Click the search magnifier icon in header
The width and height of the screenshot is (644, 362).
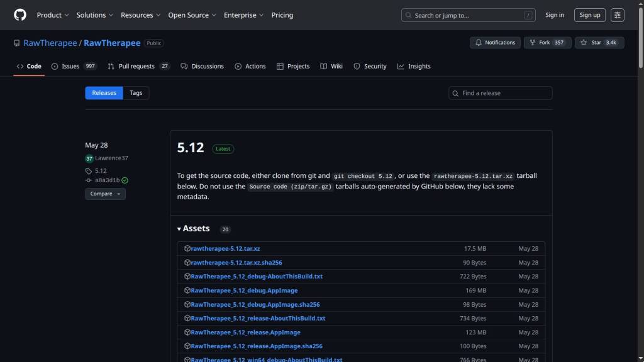point(408,15)
